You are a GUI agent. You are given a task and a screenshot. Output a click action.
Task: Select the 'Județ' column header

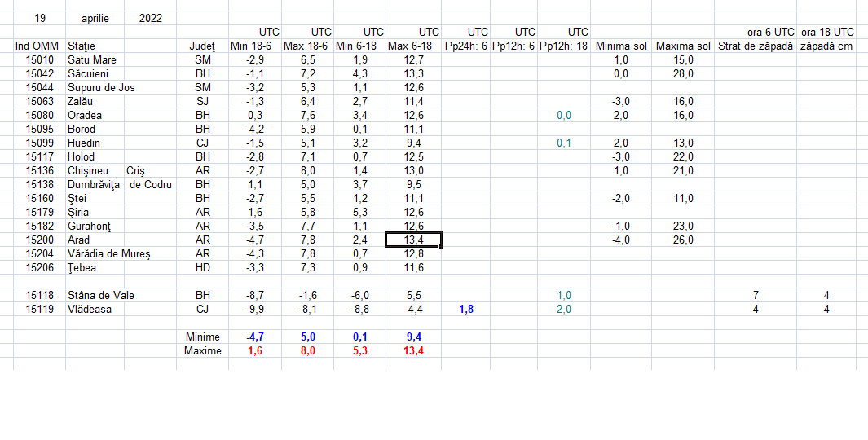click(x=203, y=46)
